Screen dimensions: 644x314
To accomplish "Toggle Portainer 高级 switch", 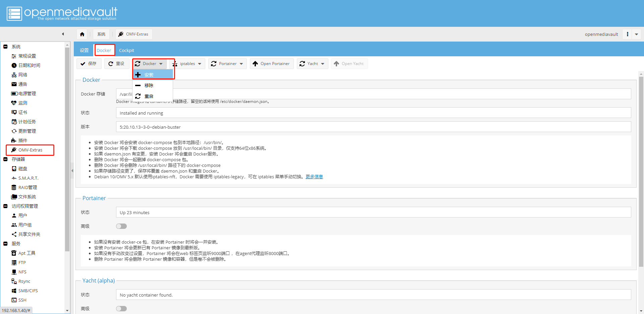I will click(x=121, y=226).
